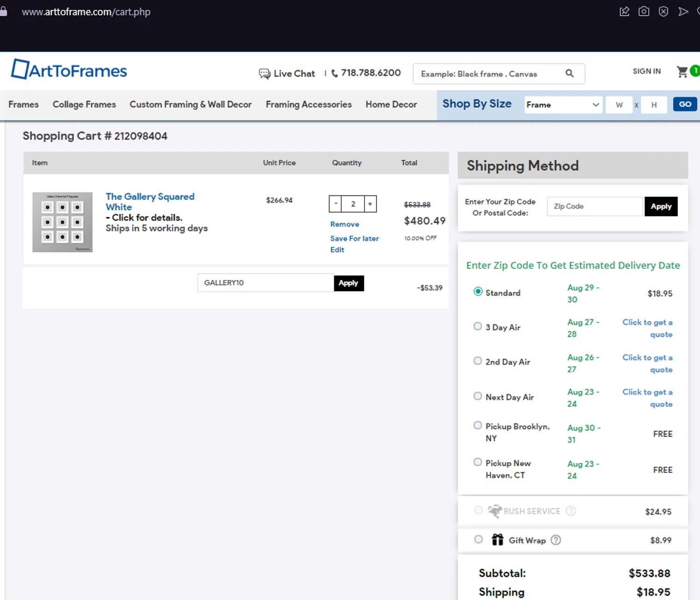Select 2nd Day Air shipping

(x=478, y=361)
